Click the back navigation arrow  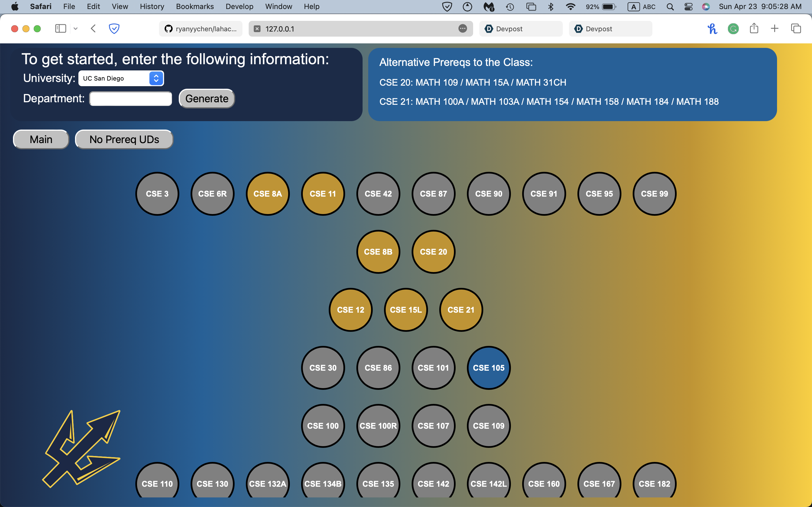pyautogui.click(x=93, y=28)
